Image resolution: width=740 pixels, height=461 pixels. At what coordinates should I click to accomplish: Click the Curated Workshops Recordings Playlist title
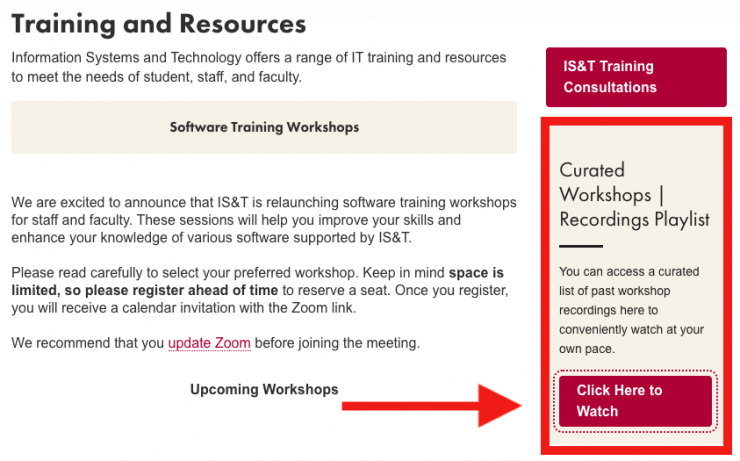point(634,194)
